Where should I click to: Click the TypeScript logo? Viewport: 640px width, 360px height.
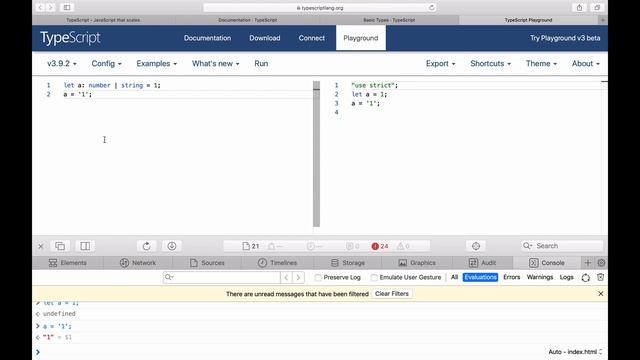coord(70,38)
